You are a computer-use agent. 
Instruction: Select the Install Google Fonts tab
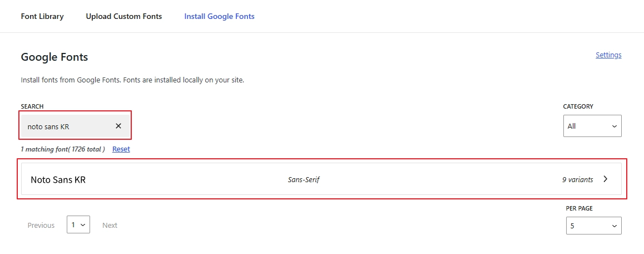219,17
